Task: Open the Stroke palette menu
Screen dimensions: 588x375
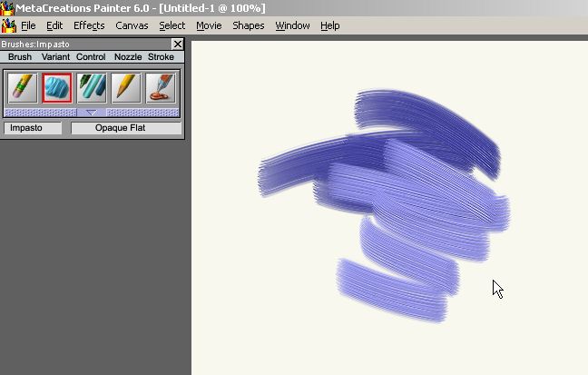Action: pyautogui.click(x=161, y=56)
